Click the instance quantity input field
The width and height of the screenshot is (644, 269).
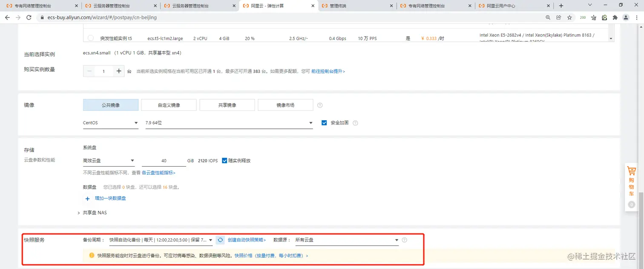pyautogui.click(x=104, y=71)
